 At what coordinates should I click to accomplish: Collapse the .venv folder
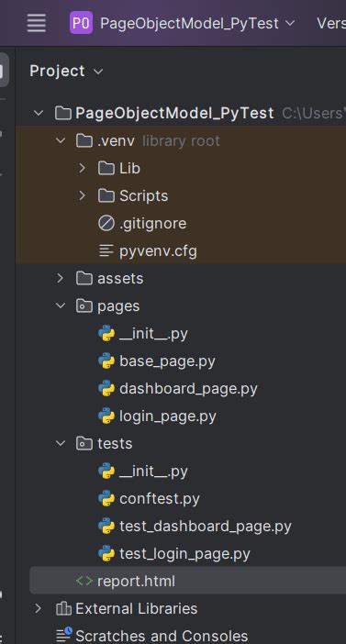(x=61, y=141)
